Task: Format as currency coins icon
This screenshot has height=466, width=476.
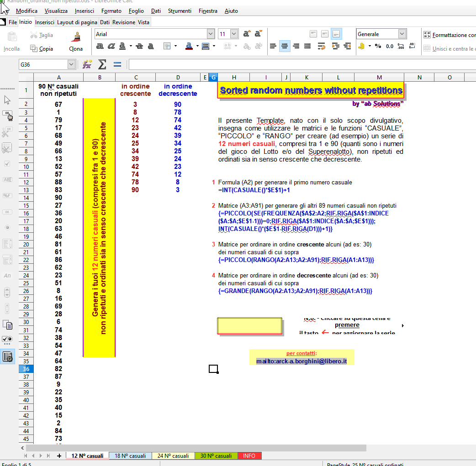Action: click(361, 46)
